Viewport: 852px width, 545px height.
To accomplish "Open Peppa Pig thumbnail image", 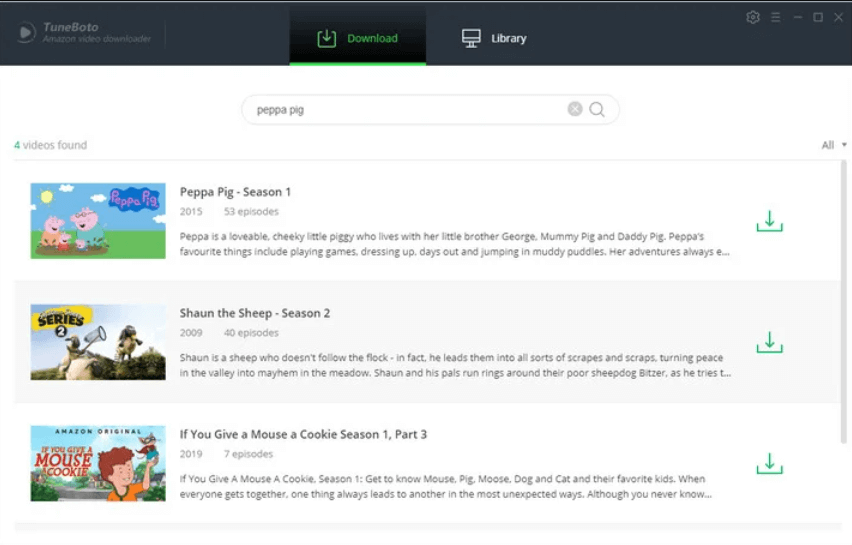I will click(98, 221).
